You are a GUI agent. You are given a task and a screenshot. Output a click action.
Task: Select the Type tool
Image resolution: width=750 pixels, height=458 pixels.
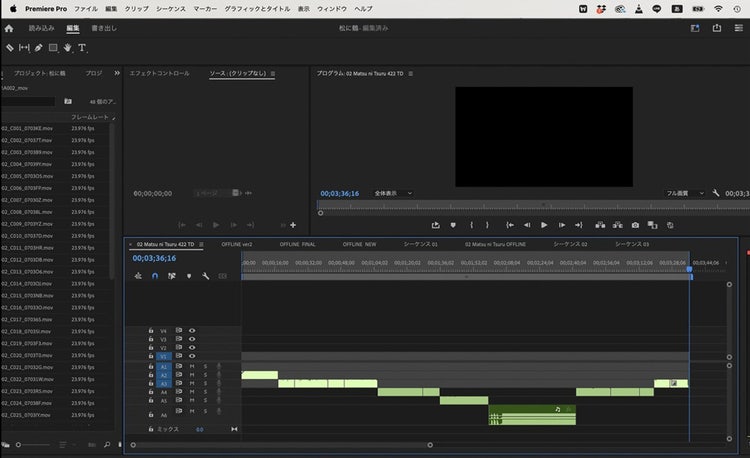[82, 47]
